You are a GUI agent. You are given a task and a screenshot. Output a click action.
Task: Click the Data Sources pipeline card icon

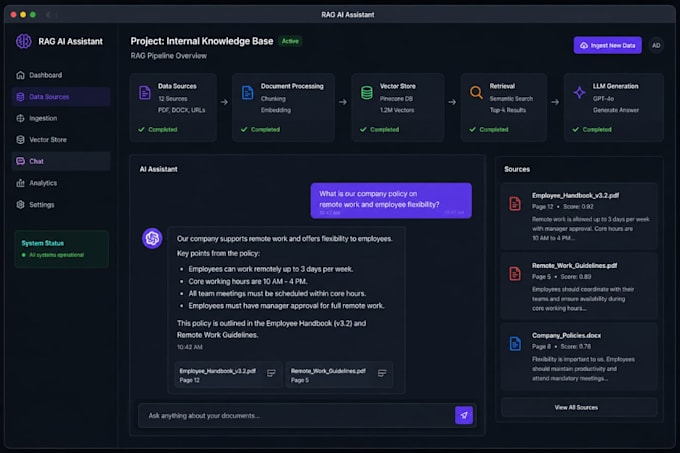145,93
